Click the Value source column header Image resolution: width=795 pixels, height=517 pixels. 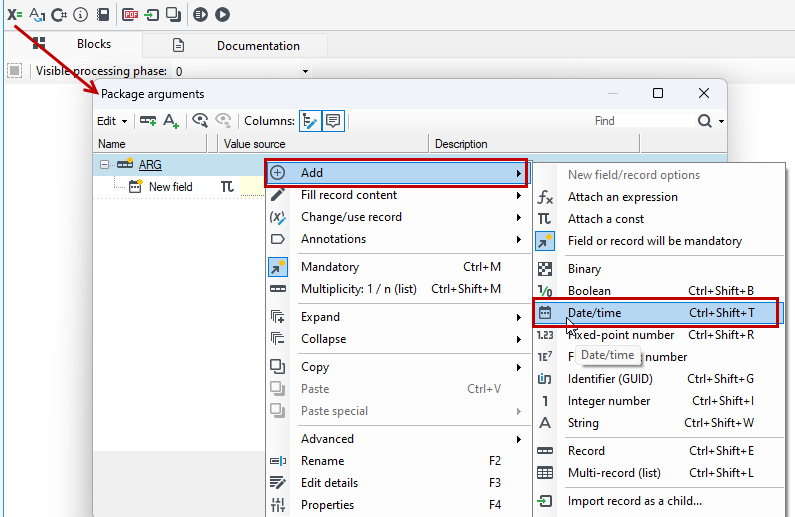click(x=323, y=144)
